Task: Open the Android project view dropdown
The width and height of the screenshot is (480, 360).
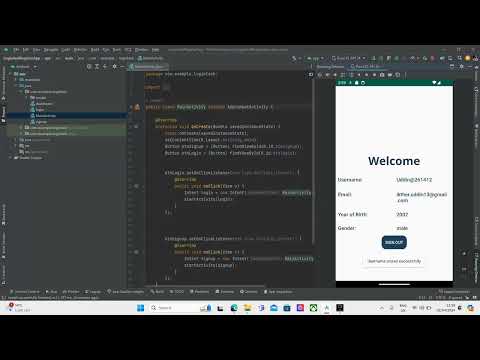Action: click(x=24, y=67)
